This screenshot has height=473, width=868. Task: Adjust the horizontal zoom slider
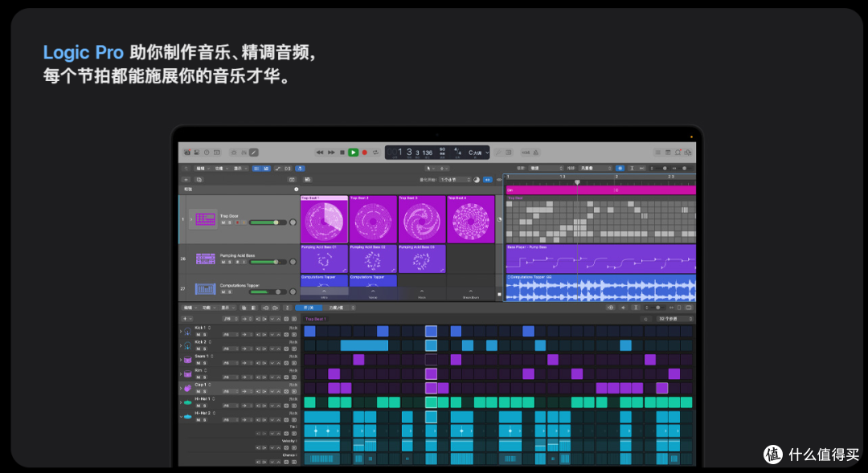[x=683, y=168]
